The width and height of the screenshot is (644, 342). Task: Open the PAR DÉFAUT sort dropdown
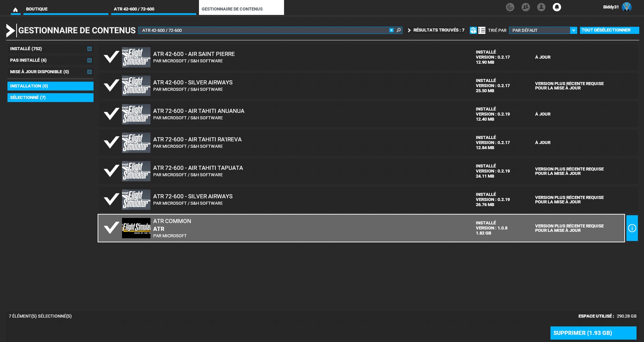click(x=543, y=30)
